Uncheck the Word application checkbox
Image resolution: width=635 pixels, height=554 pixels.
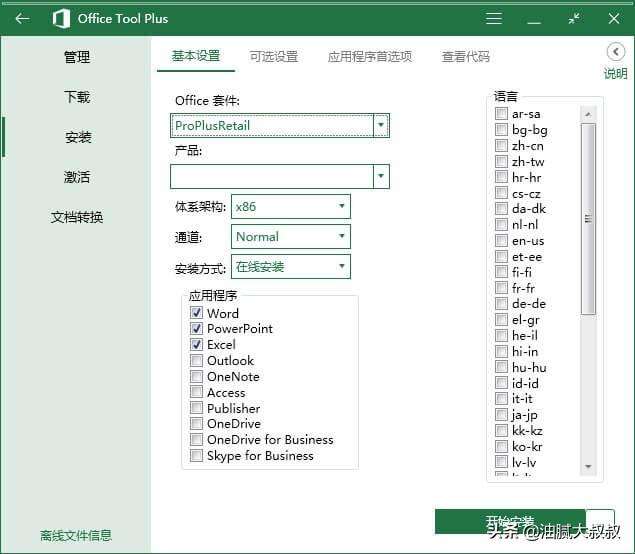pyautogui.click(x=197, y=313)
